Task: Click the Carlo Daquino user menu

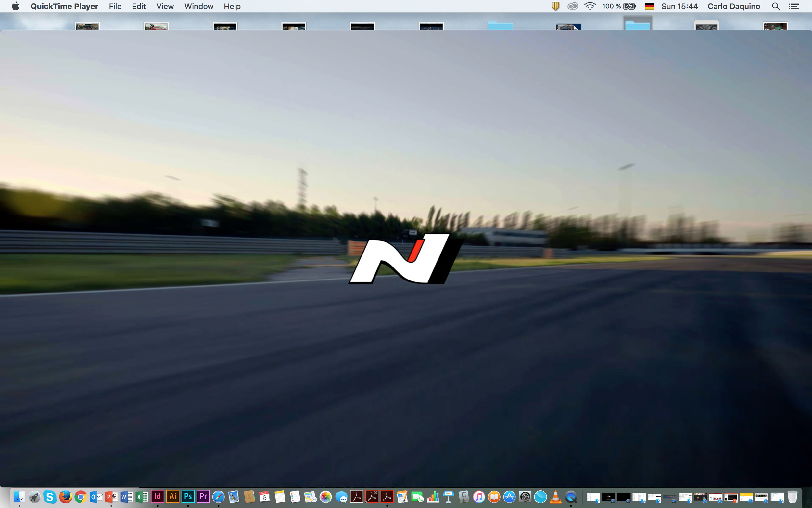Action: (x=733, y=7)
